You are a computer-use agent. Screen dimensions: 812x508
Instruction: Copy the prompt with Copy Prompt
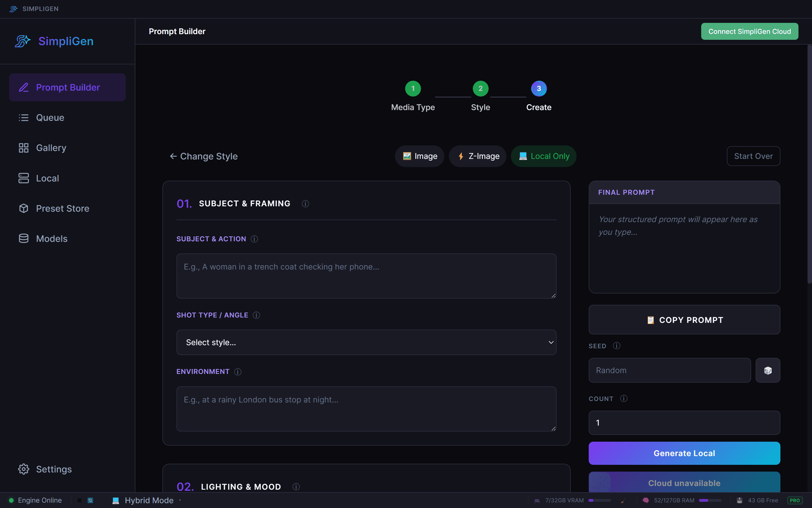click(684, 320)
